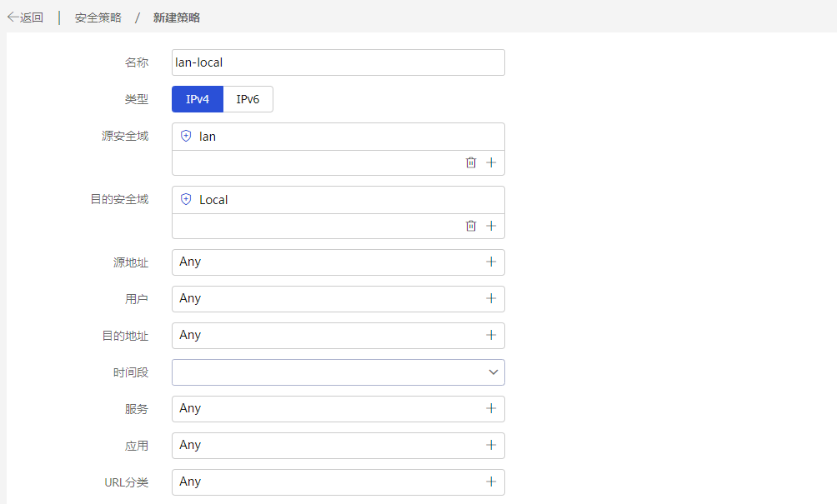
Task: Select the lan entry in source zone
Action: tap(338, 137)
